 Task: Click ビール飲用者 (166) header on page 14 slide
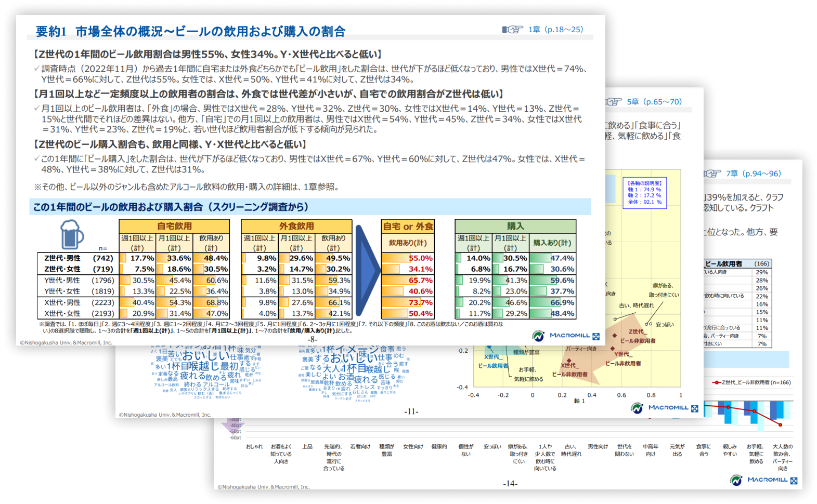pyautogui.click(x=737, y=264)
